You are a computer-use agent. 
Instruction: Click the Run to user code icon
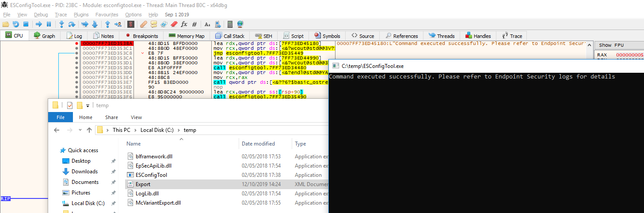pos(118,24)
